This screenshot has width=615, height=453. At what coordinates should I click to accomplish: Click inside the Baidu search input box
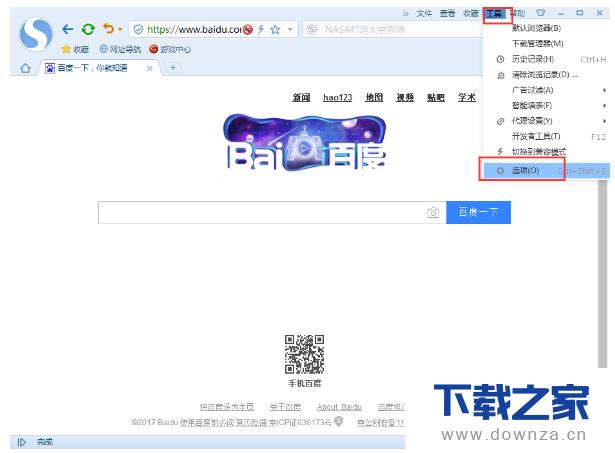[x=260, y=212]
